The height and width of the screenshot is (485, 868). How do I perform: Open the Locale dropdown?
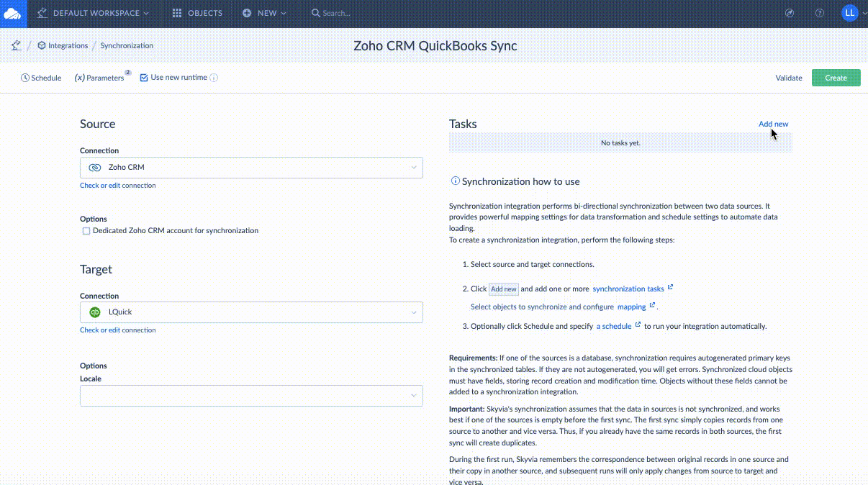pos(251,396)
